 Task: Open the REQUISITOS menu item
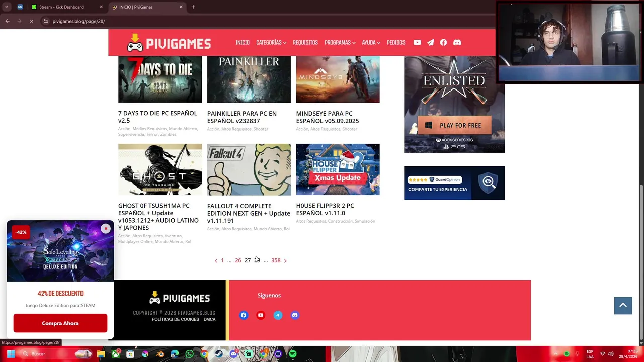coord(305,43)
